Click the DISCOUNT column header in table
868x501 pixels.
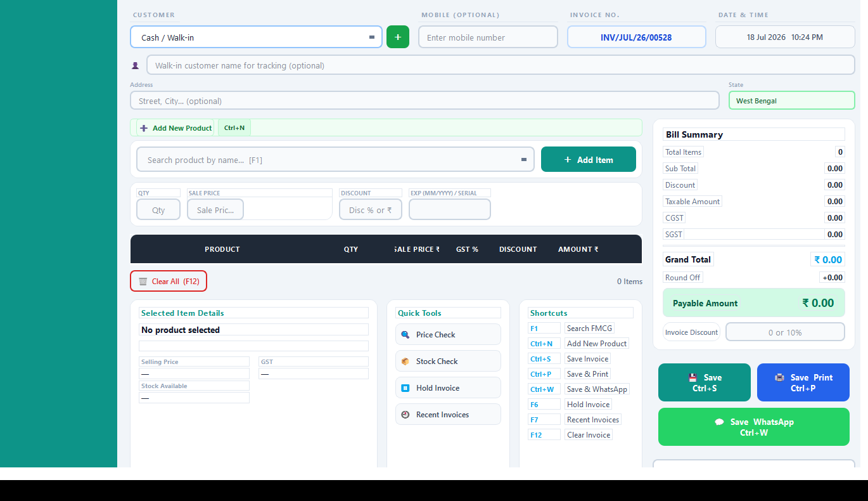coord(518,249)
